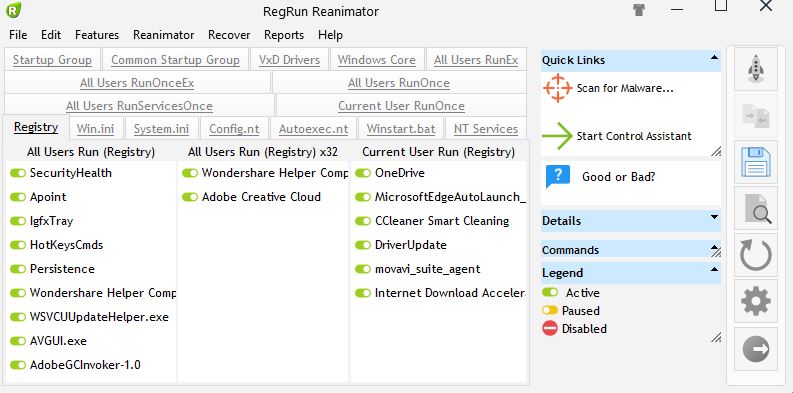This screenshot has height=393, width=793.
Task: Toggle the AVGUI.exe entry switch
Action: tap(18, 341)
